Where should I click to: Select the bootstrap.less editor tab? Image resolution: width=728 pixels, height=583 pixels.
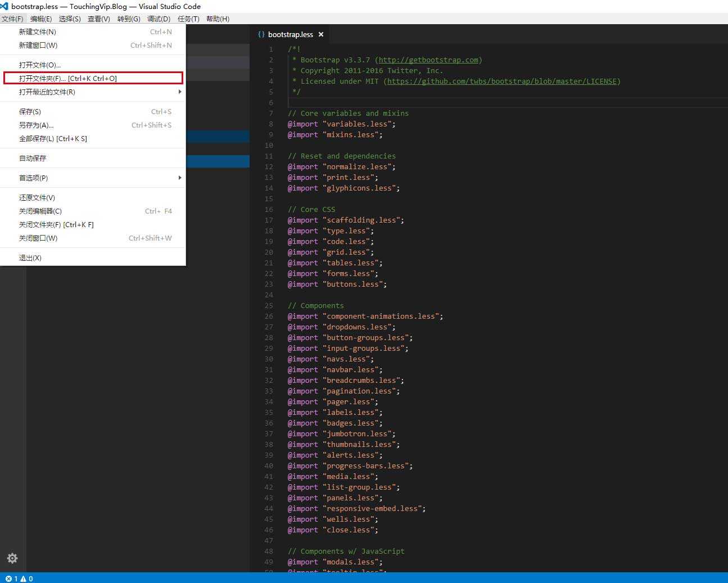[291, 34]
